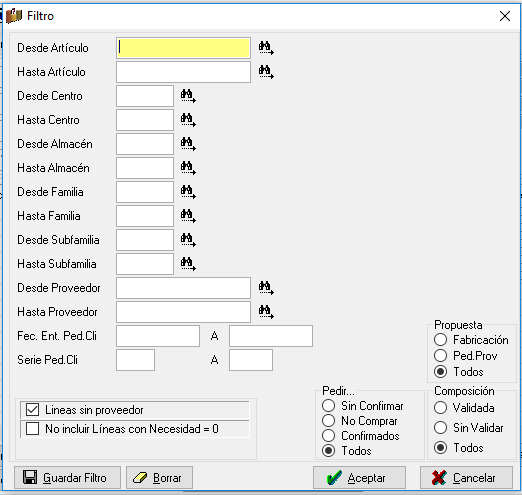Open supplier lookup for Desde Proveedor
The image size is (522, 495).
266,288
